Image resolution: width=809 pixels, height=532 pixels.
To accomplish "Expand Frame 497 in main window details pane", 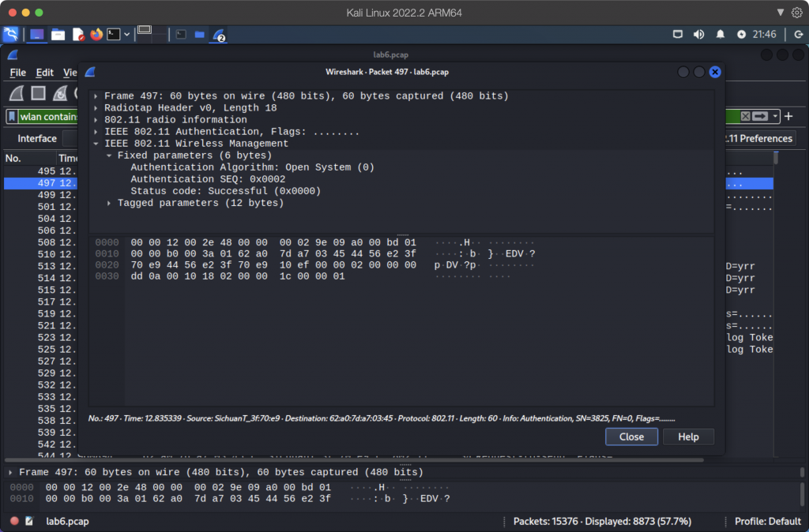I will pos(10,472).
